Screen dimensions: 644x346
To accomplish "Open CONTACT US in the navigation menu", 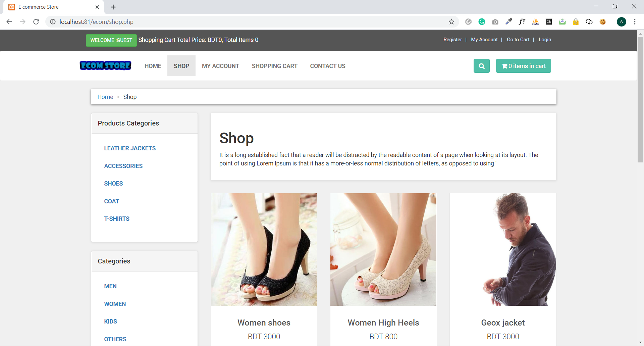I will (328, 66).
